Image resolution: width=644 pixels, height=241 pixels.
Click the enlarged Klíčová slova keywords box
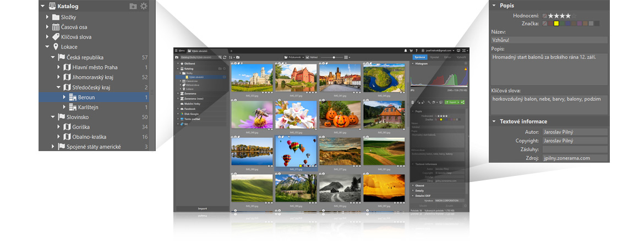point(549,105)
